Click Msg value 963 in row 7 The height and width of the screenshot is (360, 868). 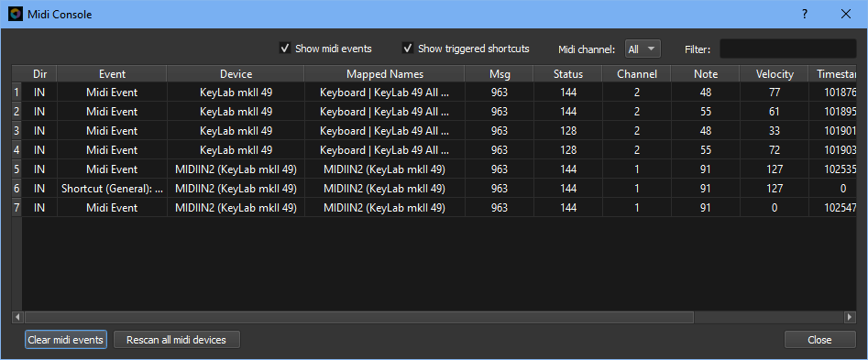click(x=500, y=208)
